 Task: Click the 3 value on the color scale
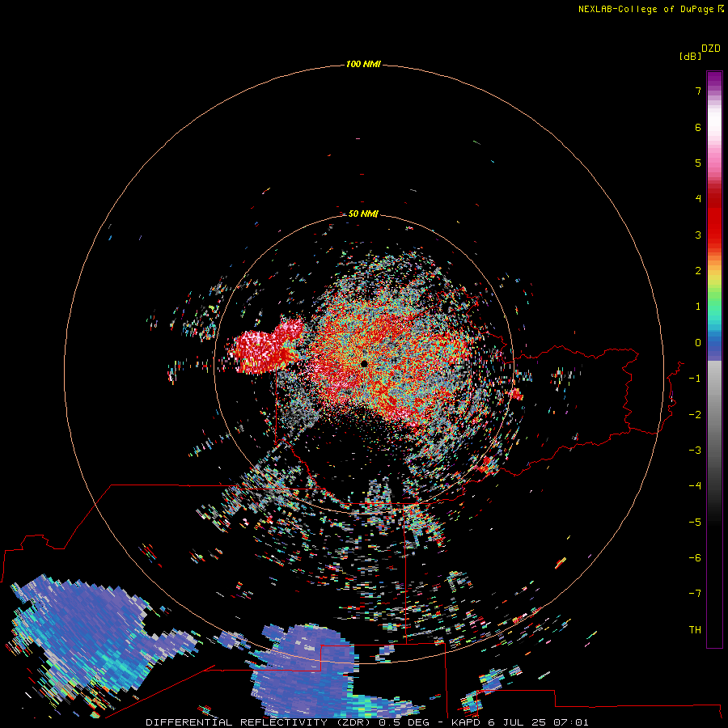[x=698, y=235]
